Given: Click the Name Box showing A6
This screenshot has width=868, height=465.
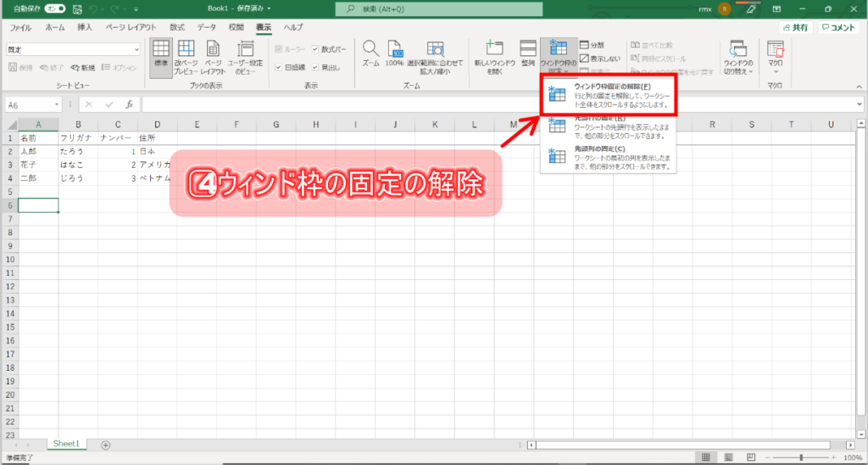Looking at the screenshot, I should click(29, 104).
